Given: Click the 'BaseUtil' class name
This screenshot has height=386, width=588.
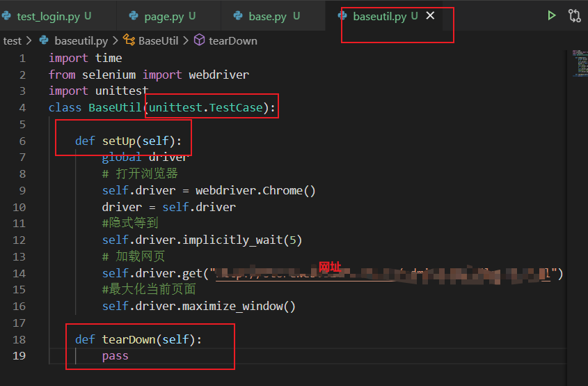Looking at the screenshot, I should (115, 108).
